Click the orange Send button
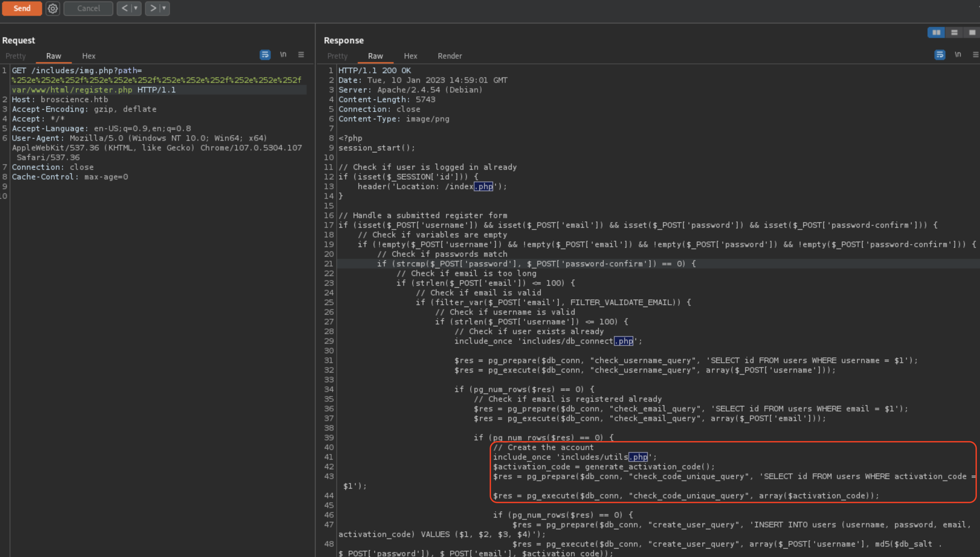The width and height of the screenshot is (980, 557). [22, 8]
